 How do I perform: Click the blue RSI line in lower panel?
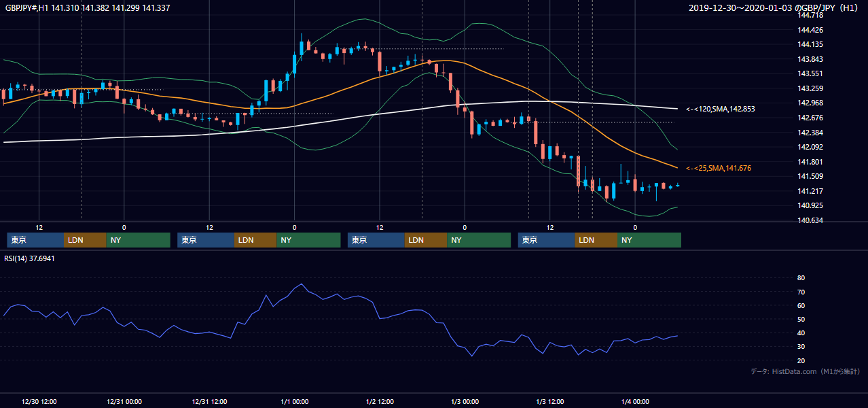tap(340, 297)
